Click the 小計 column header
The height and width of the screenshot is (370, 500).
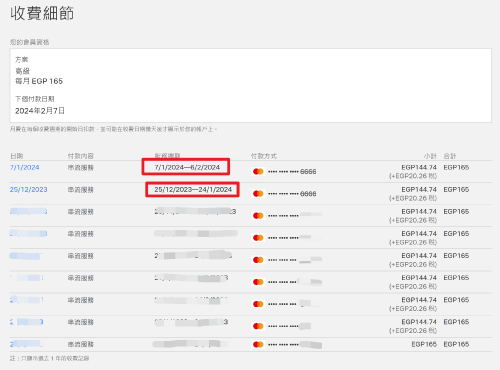(430, 156)
